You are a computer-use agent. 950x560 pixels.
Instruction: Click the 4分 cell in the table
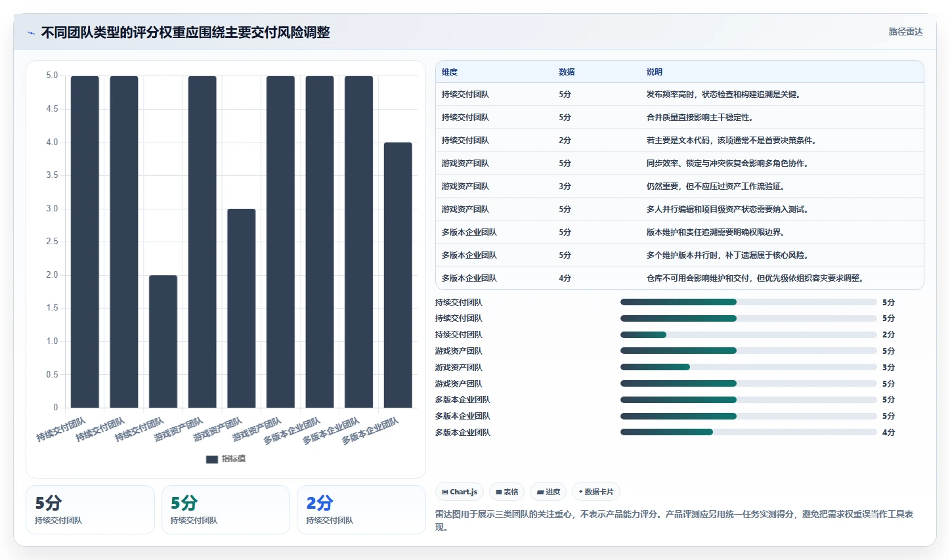pyautogui.click(x=565, y=278)
